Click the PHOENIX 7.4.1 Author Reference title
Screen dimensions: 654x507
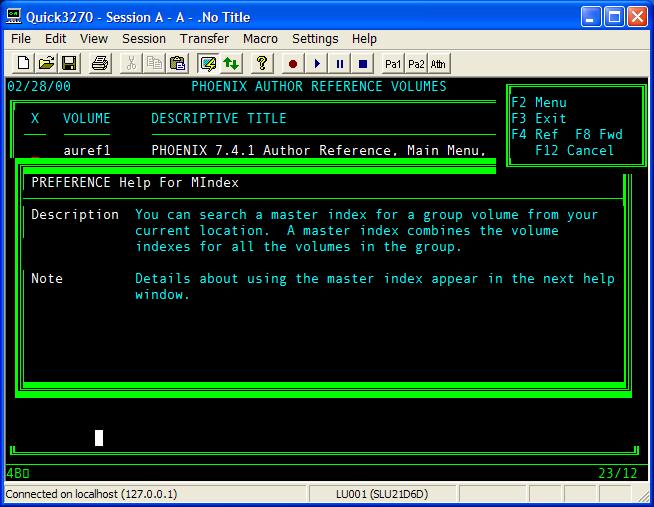point(319,150)
